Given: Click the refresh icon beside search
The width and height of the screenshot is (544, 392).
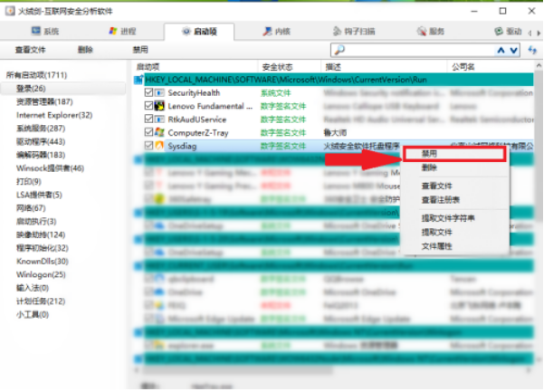Looking at the screenshot, I should coord(532,51).
